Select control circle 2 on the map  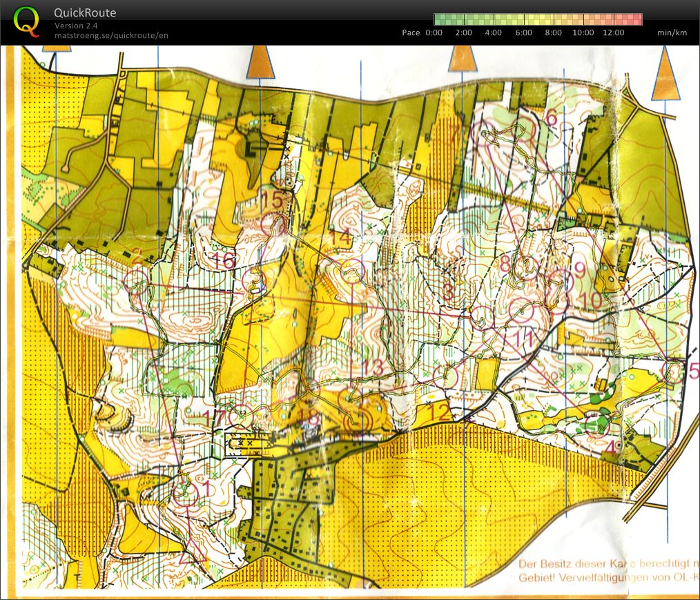point(137,280)
